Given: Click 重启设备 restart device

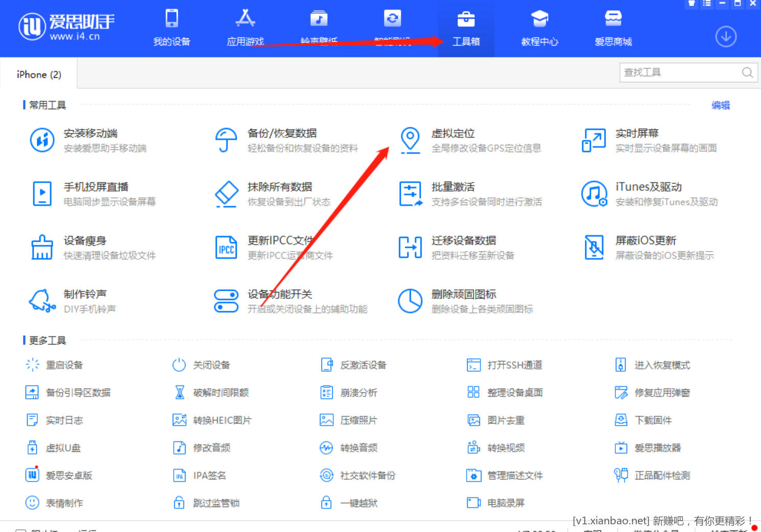Looking at the screenshot, I should point(54,365).
